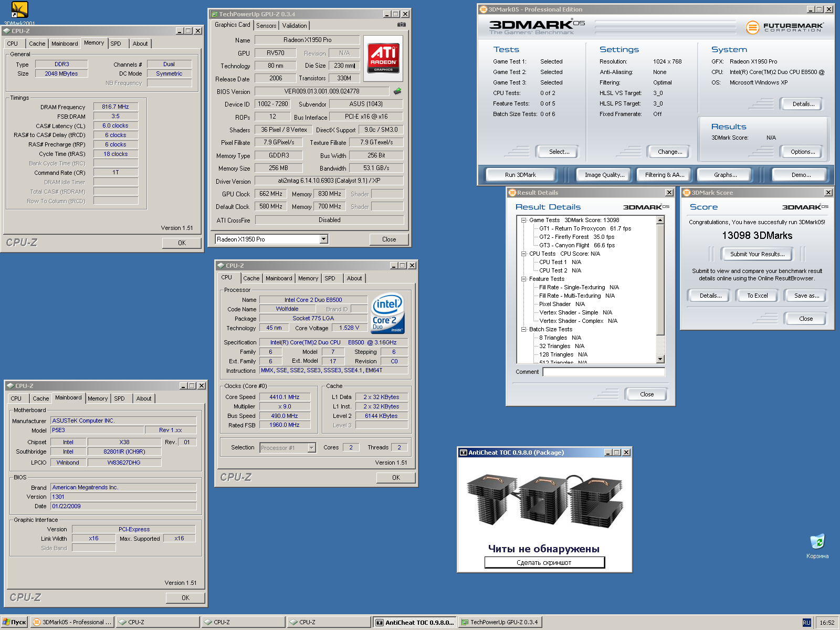Export the score using To Excel

(x=758, y=296)
